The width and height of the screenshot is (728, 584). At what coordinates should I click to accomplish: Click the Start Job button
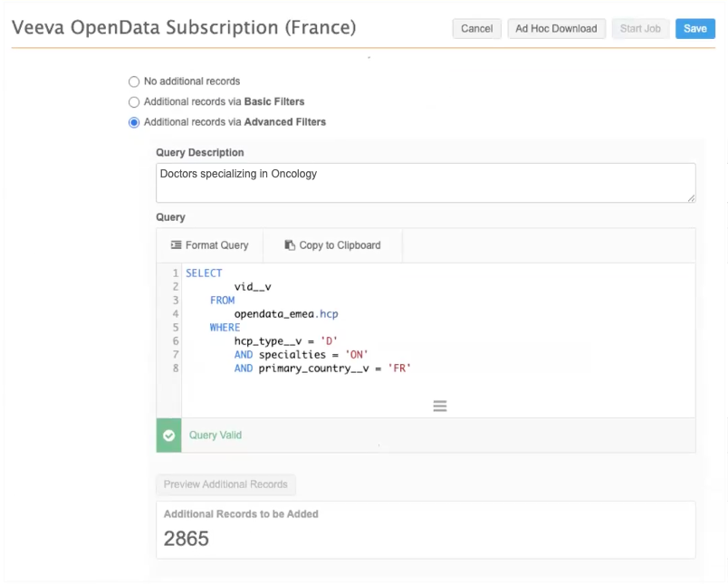pos(640,29)
